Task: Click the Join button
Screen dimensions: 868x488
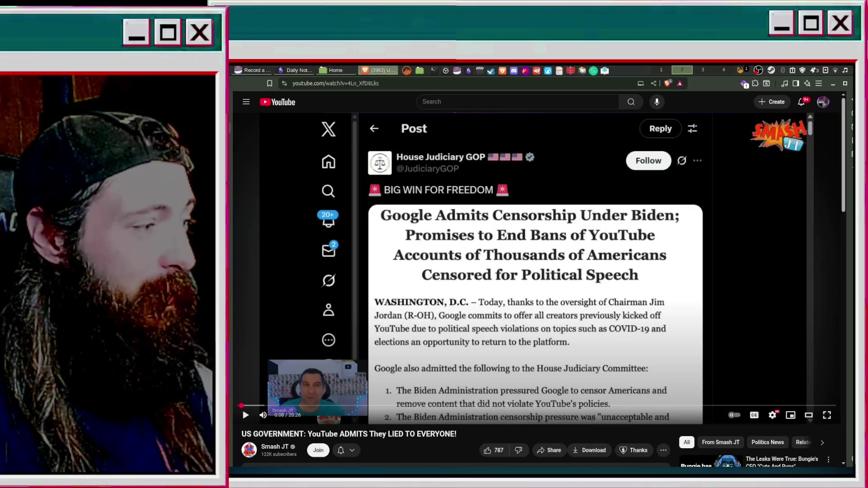Action: (x=318, y=450)
